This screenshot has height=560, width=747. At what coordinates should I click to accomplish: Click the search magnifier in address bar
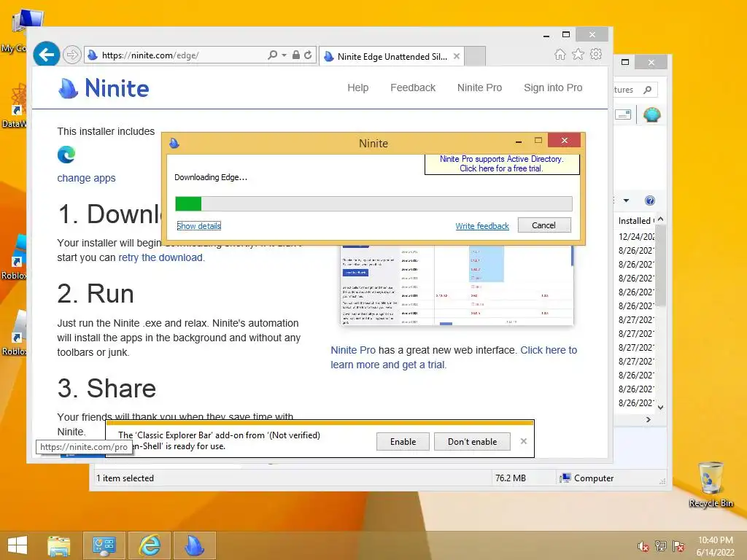pos(273,55)
